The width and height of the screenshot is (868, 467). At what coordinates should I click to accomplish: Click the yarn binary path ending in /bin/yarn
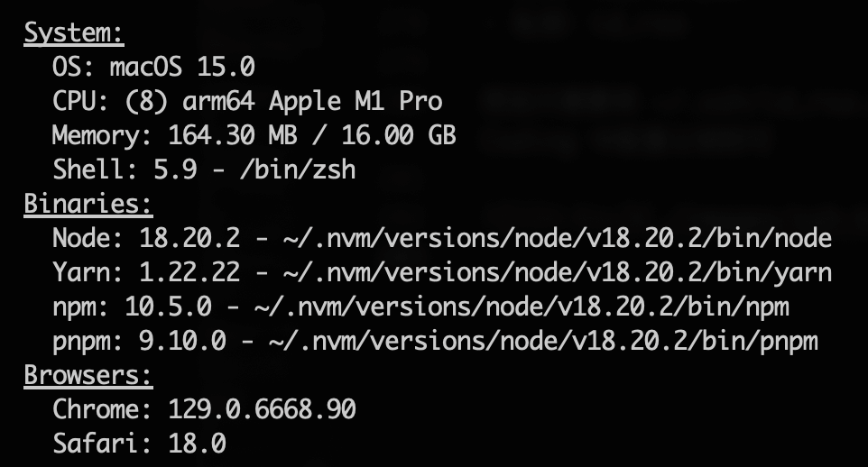point(557,273)
